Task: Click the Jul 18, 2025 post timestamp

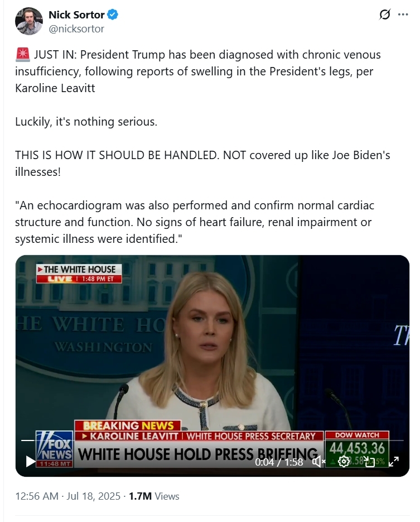Action: click(x=68, y=496)
